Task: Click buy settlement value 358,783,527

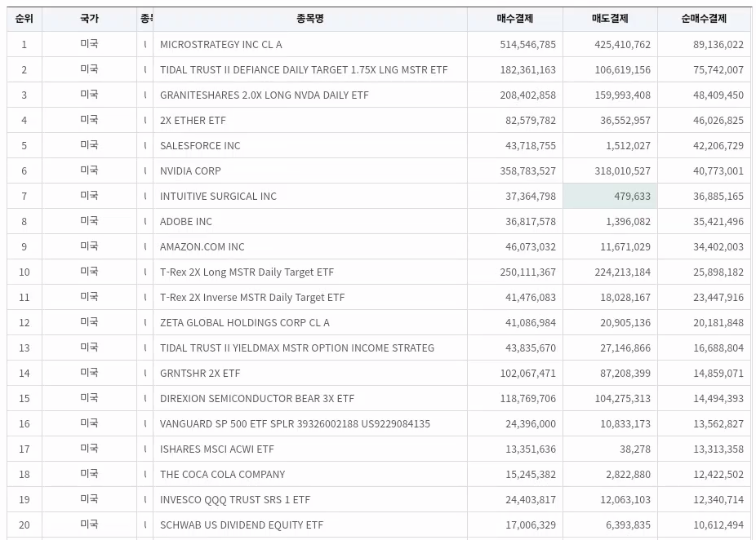Action: (527, 171)
